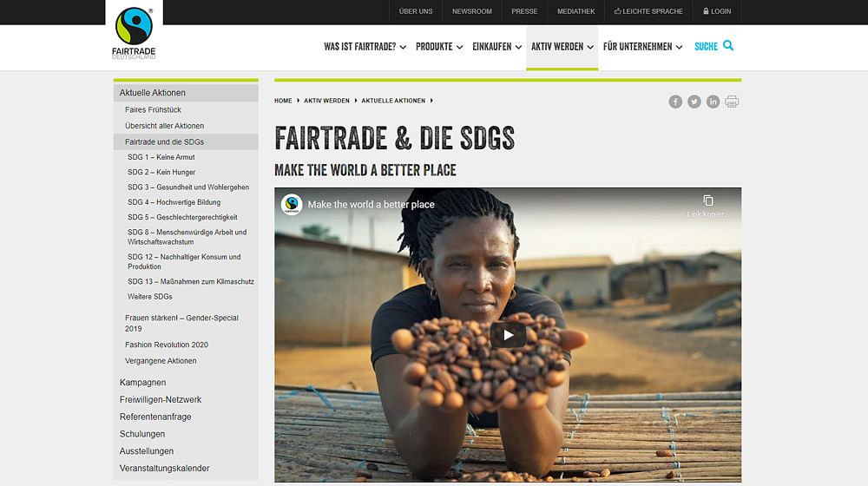Viewport: 868px width, 486px height.
Task: Expand the Produkte menu dropdown
Action: [439, 47]
